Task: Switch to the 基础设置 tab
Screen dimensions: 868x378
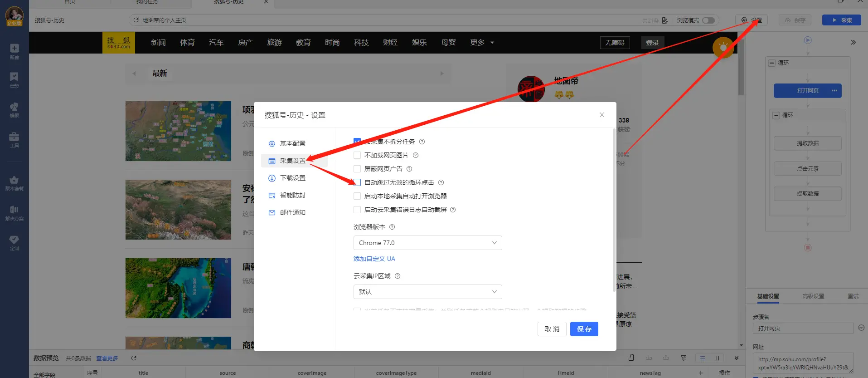Action: 768,296
